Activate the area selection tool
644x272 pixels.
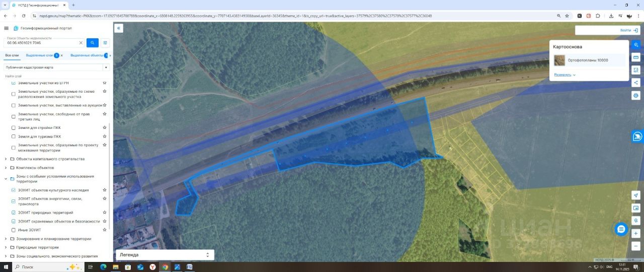click(636, 70)
